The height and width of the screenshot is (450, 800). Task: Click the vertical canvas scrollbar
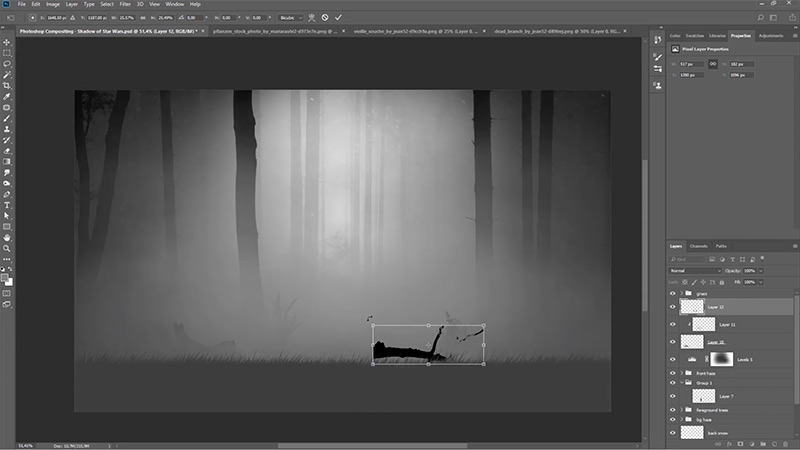(x=645, y=235)
